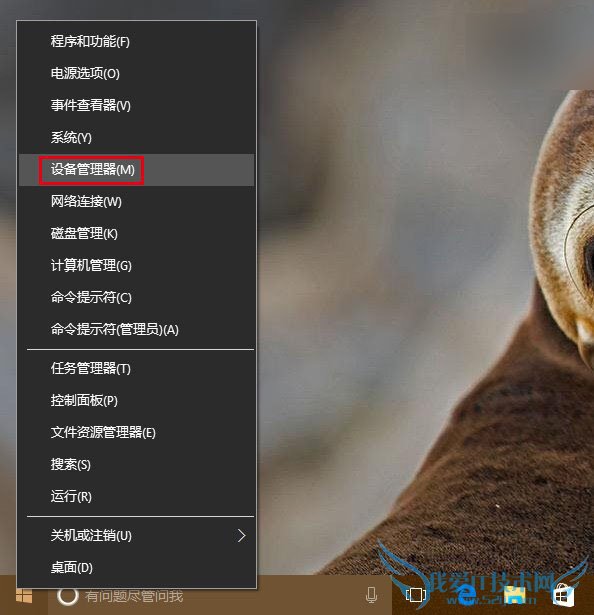Open 控制面板(P)
The image size is (594, 615).
pyautogui.click(x=137, y=400)
